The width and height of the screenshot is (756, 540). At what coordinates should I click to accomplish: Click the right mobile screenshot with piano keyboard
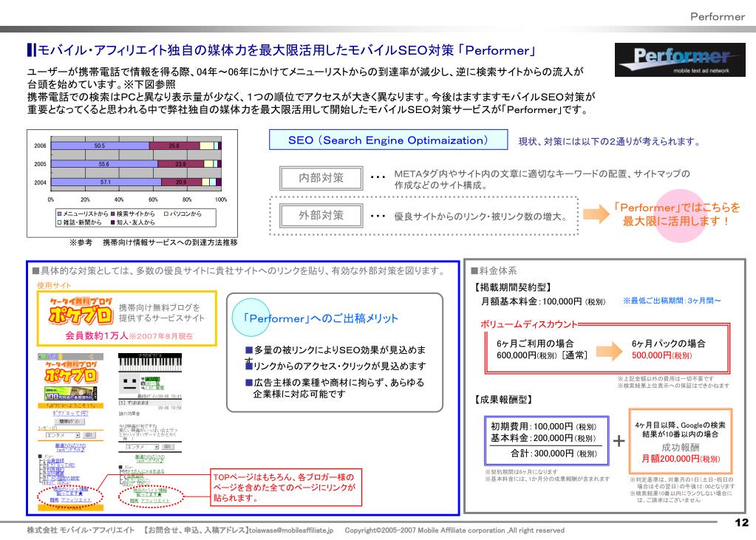pos(151,429)
